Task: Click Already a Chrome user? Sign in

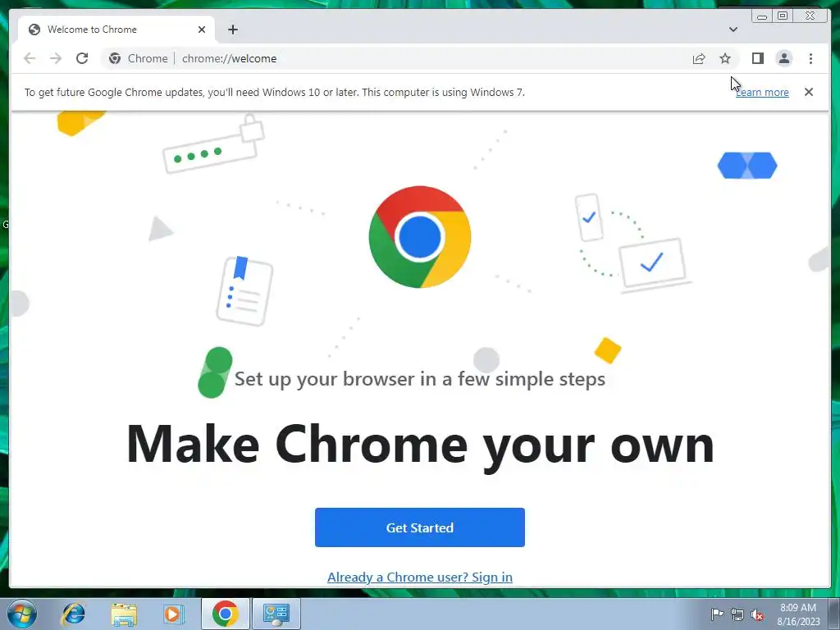Action: [x=419, y=577]
